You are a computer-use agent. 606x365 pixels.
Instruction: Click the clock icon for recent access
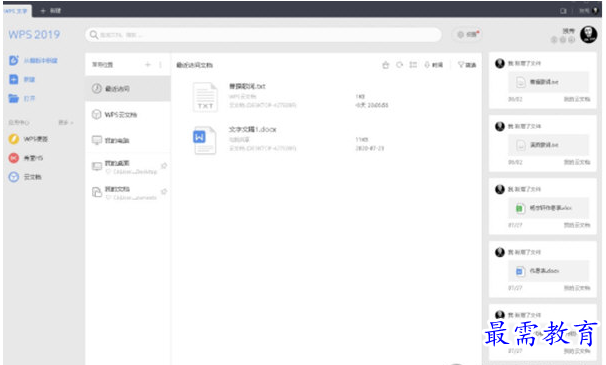click(97, 89)
